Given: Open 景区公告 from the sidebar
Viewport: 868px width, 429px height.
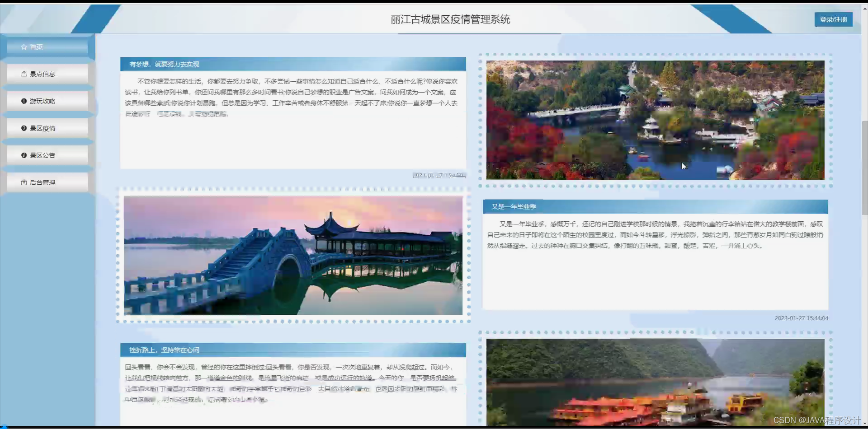Looking at the screenshot, I should tap(47, 155).
